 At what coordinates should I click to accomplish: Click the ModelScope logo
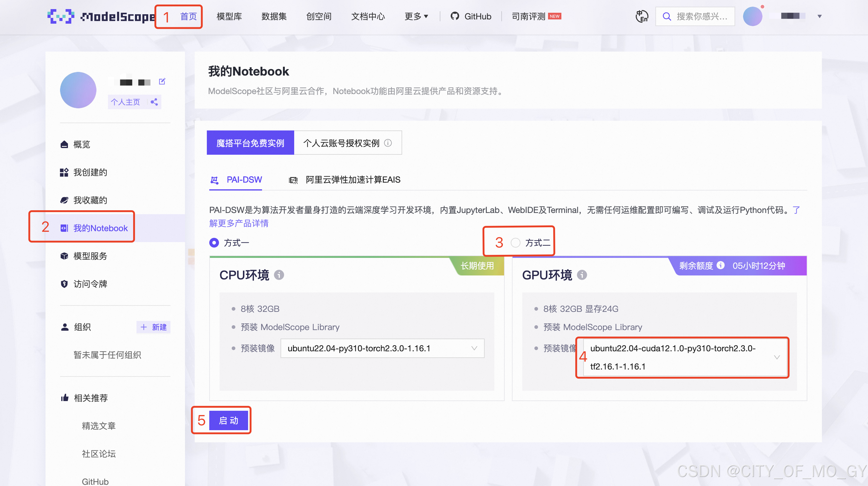[x=101, y=16]
